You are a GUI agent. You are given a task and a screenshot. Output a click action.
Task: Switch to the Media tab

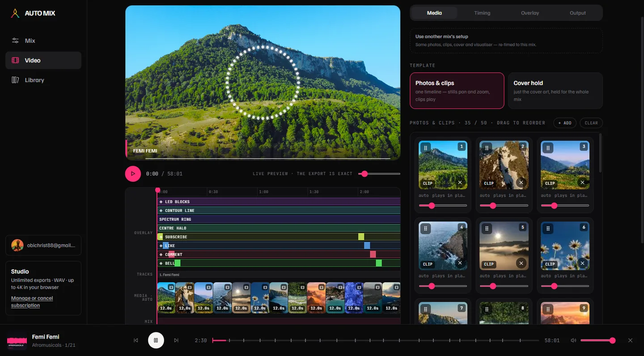(x=434, y=13)
